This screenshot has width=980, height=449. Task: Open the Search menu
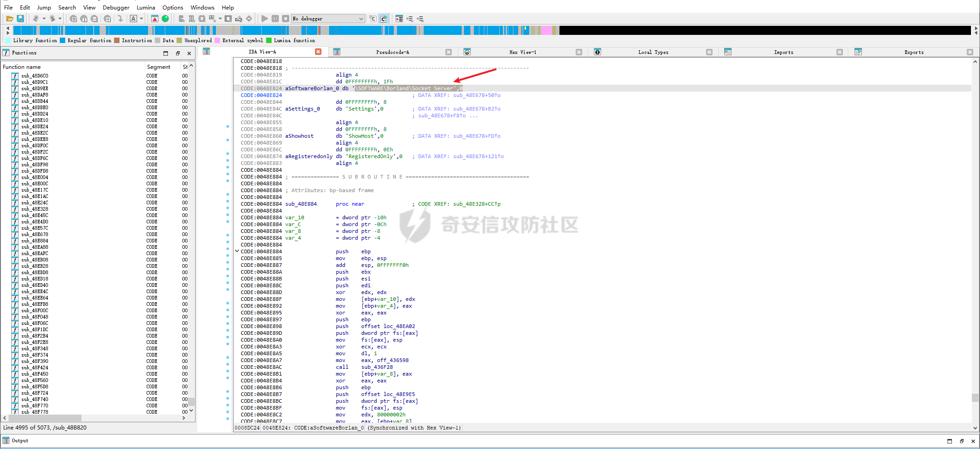click(67, 7)
